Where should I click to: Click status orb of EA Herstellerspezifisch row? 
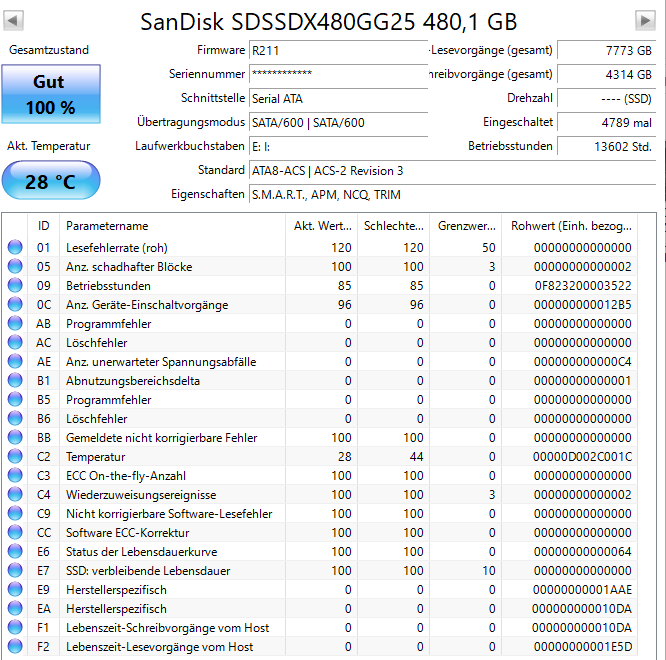tap(15, 608)
